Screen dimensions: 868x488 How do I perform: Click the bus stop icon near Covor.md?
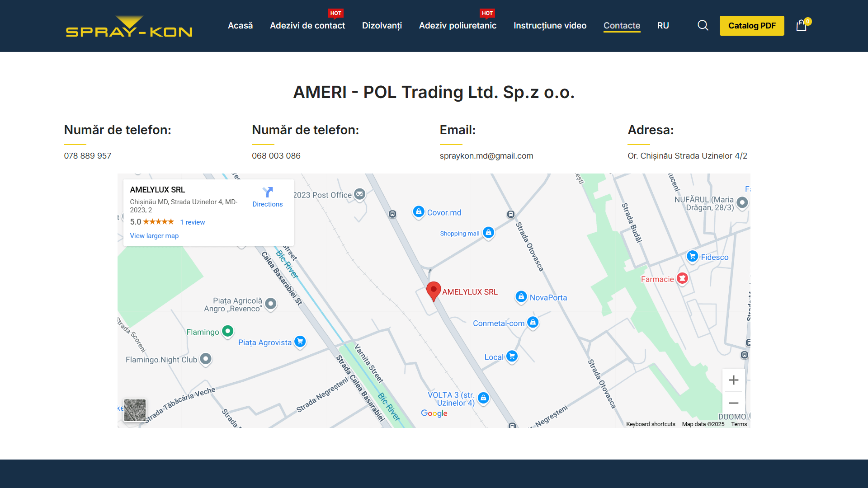click(392, 214)
